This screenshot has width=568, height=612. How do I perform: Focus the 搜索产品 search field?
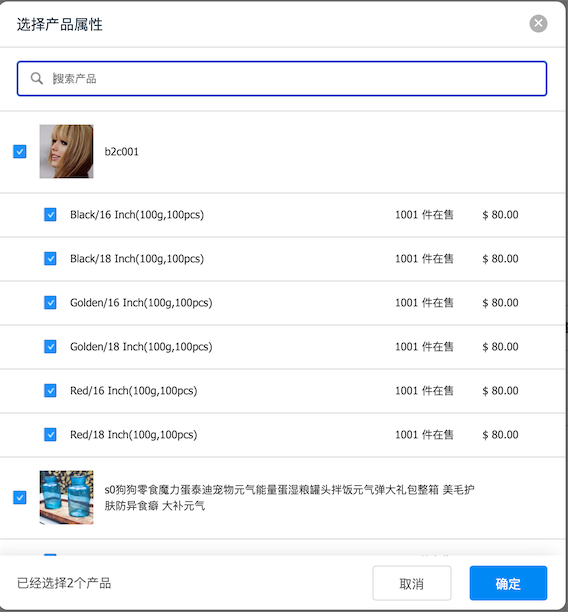click(x=282, y=78)
